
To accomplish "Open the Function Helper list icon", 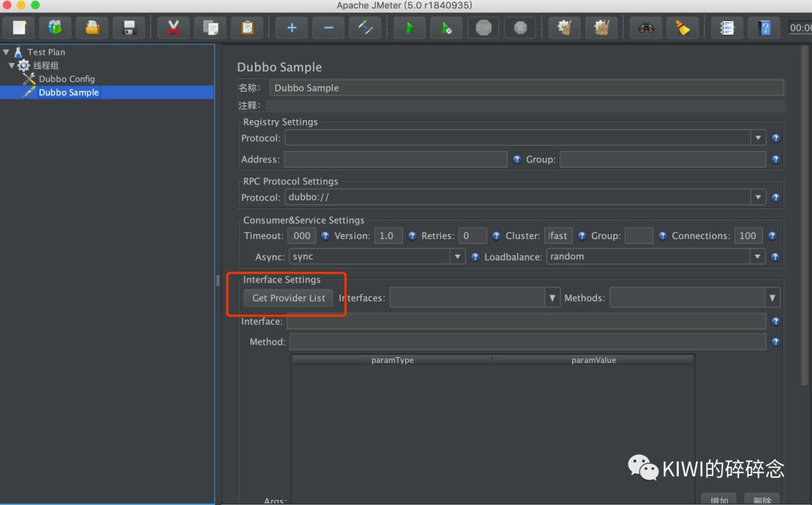I will click(x=727, y=27).
